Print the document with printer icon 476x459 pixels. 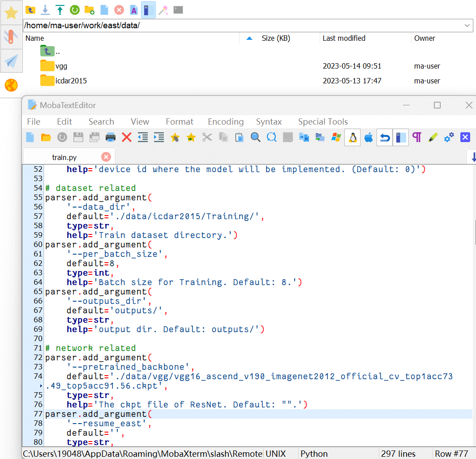pos(111,138)
